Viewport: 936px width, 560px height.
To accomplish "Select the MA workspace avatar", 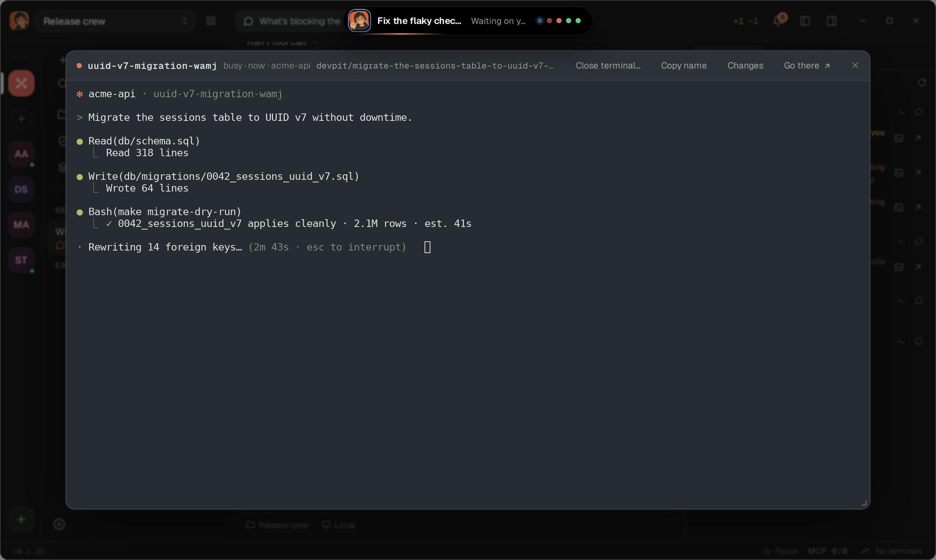I will click(21, 224).
